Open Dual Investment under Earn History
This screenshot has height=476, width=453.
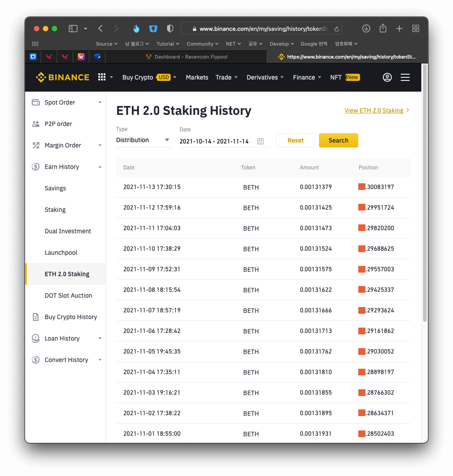pos(67,232)
